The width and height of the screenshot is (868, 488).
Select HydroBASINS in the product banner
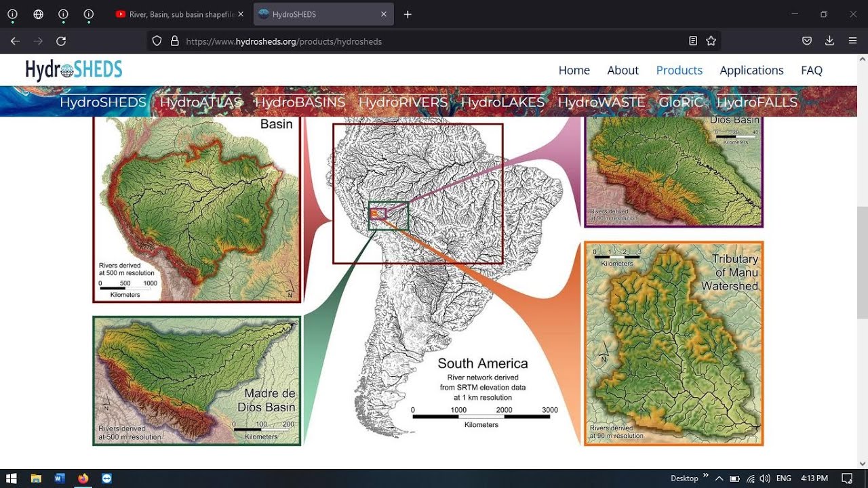click(300, 102)
